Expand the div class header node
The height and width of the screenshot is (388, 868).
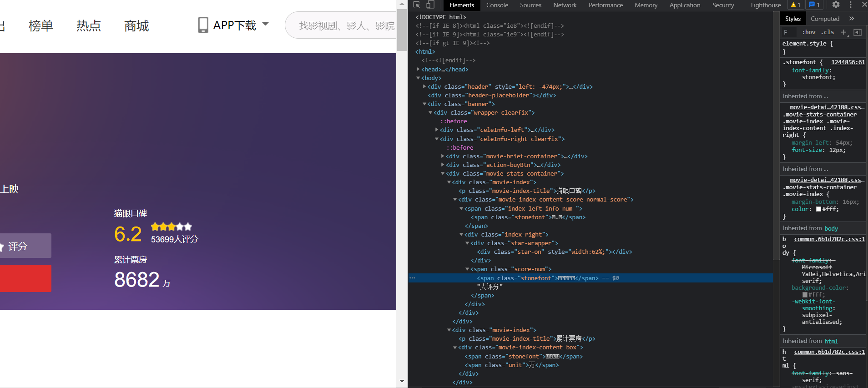424,86
